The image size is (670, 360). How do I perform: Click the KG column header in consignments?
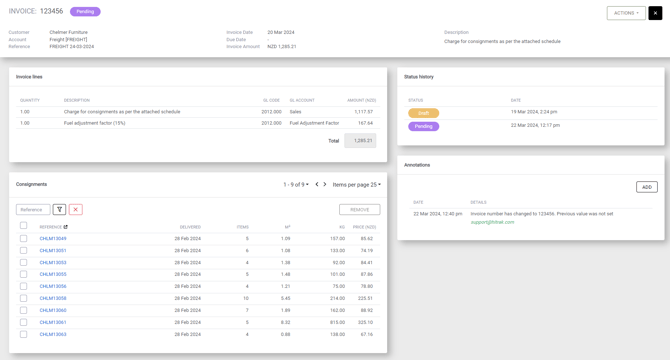coord(342,227)
